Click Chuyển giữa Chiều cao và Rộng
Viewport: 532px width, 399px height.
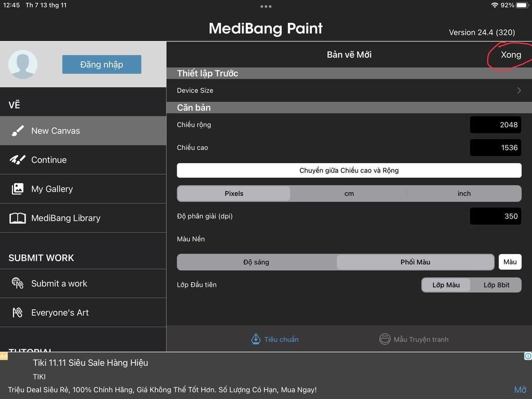click(x=349, y=170)
